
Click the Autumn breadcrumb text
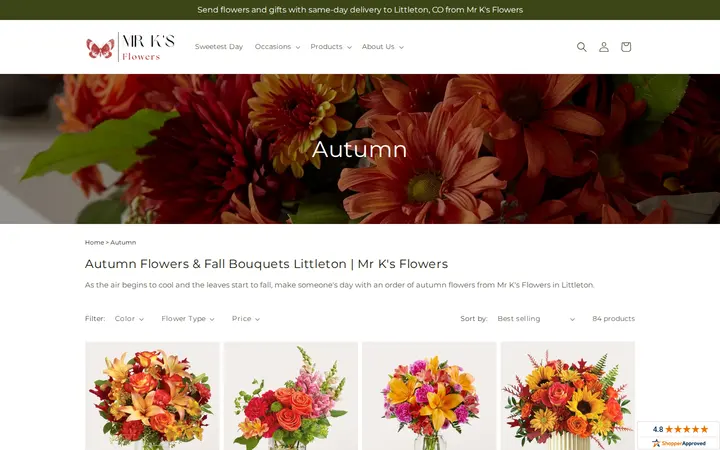click(x=123, y=242)
